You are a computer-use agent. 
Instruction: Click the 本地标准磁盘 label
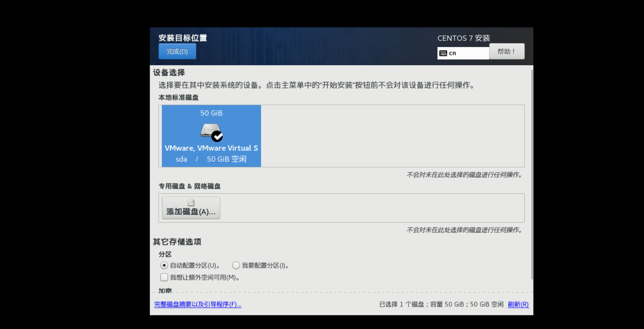pyautogui.click(x=179, y=98)
